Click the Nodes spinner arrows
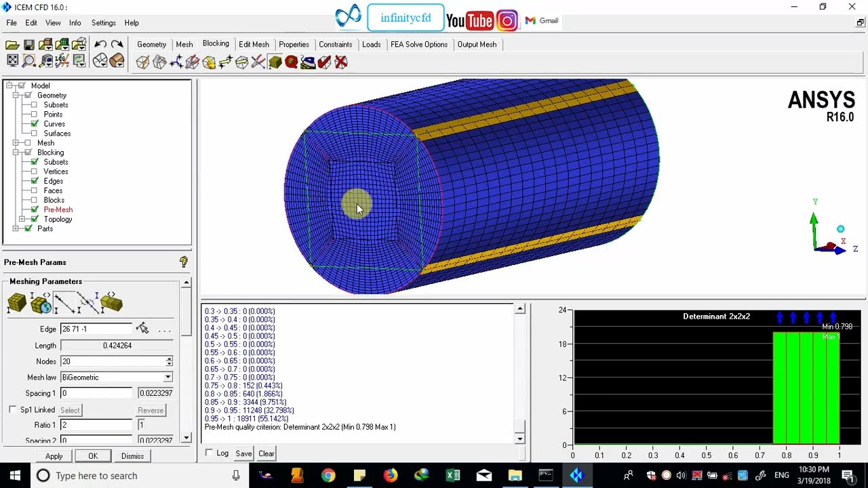The width and height of the screenshot is (868, 488). point(169,361)
